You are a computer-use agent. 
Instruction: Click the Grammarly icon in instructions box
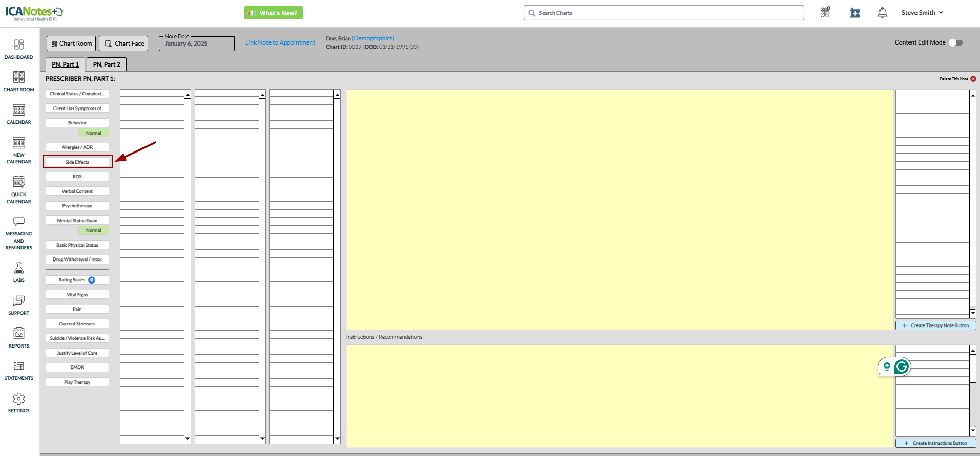[x=901, y=366]
